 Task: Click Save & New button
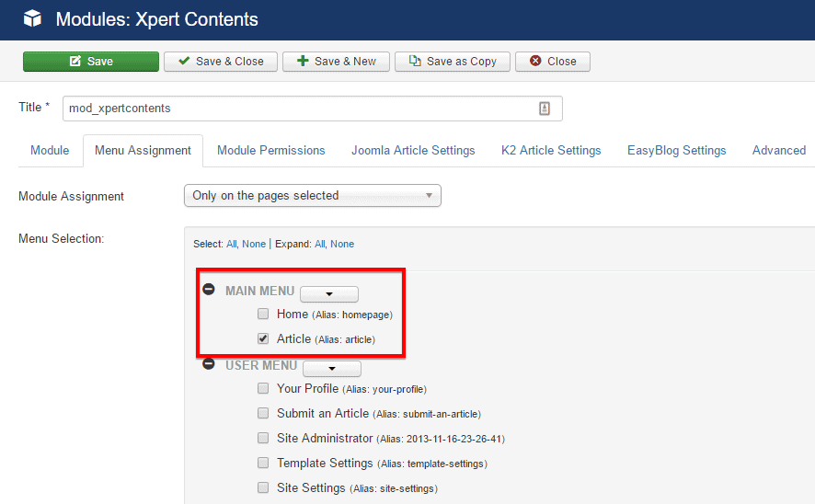click(335, 62)
